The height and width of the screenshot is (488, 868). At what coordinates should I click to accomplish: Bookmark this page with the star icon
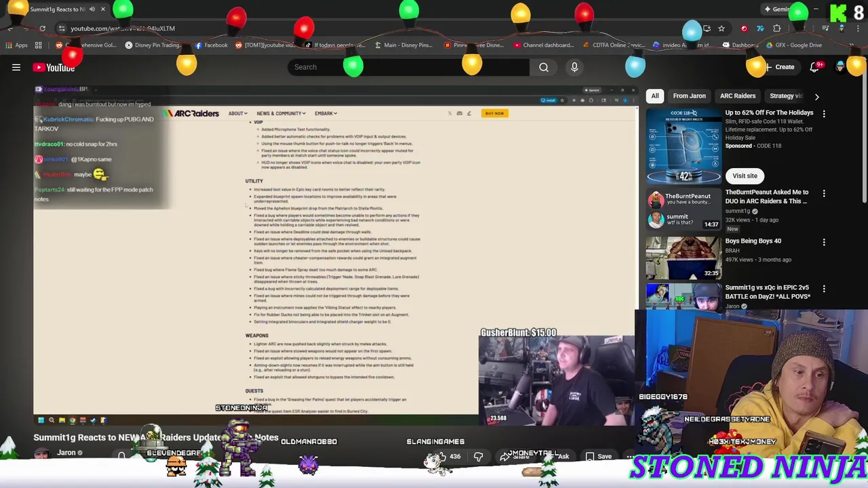(722, 28)
